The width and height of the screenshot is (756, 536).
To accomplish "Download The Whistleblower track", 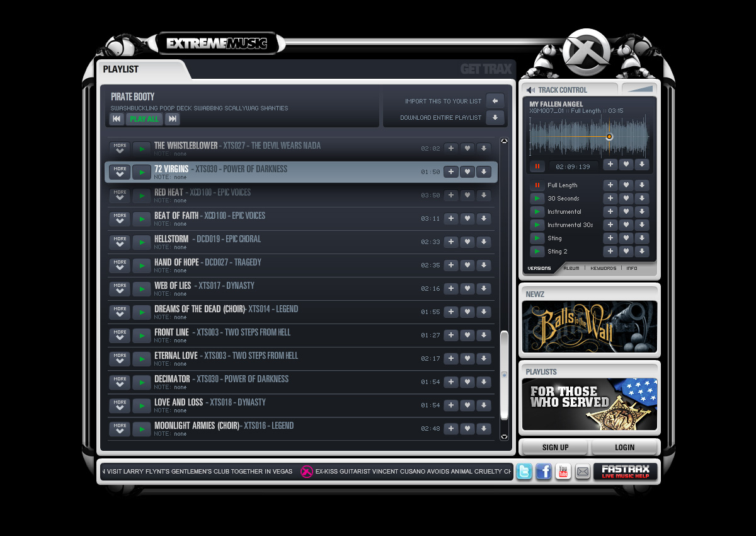I will click(x=484, y=148).
